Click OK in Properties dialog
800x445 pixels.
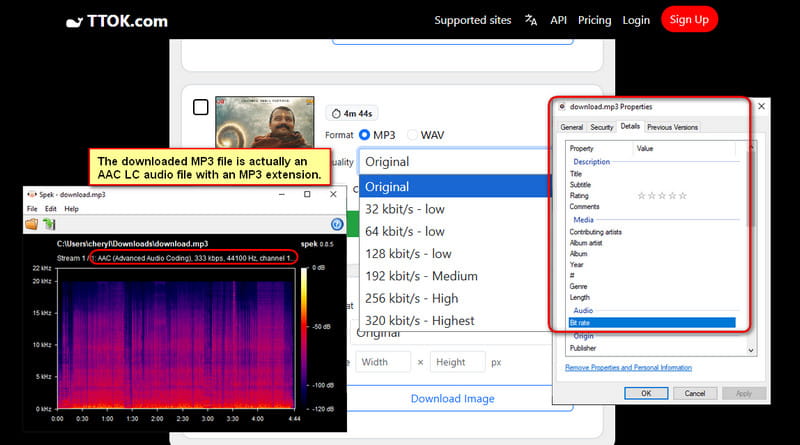(646, 393)
